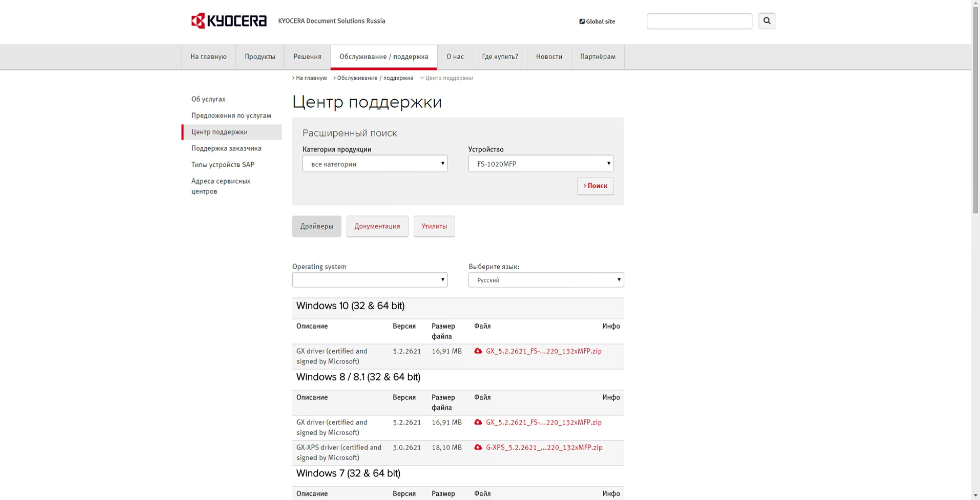Open the Партнёрам menu item

(x=598, y=57)
